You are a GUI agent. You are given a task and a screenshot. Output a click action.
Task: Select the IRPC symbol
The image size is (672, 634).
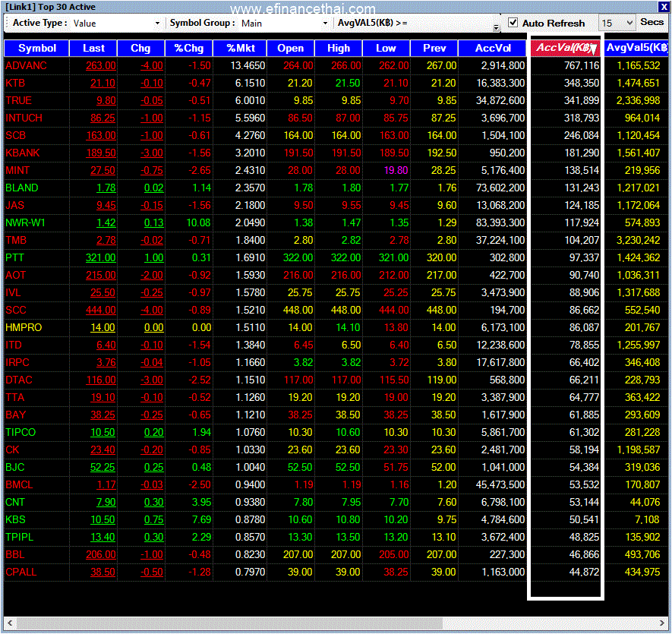[17, 363]
